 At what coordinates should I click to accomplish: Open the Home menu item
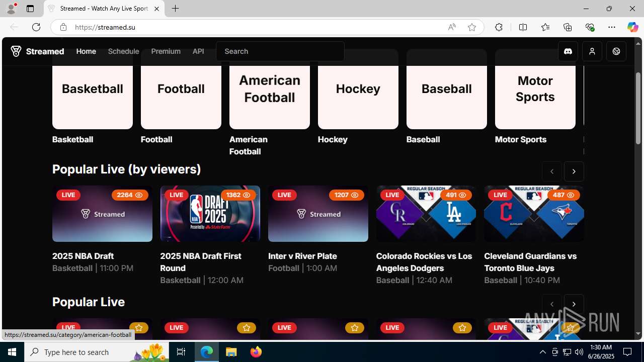pos(86,51)
